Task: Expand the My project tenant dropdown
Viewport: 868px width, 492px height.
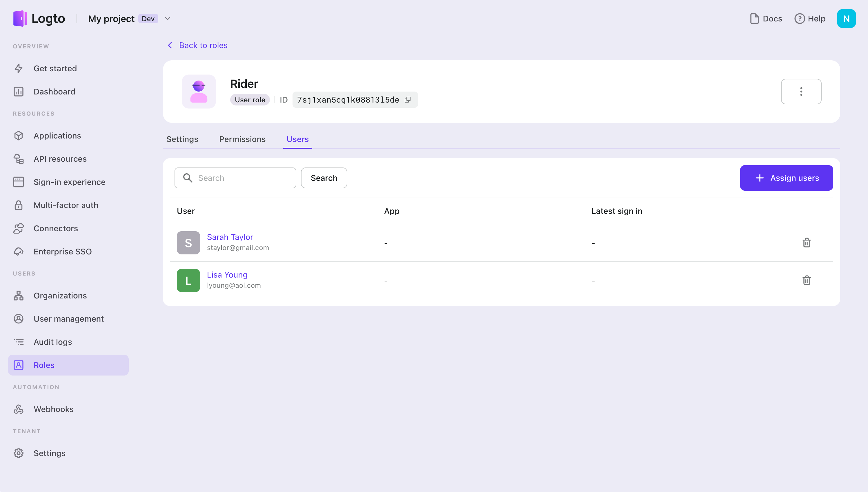Action: click(x=167, y=19)
